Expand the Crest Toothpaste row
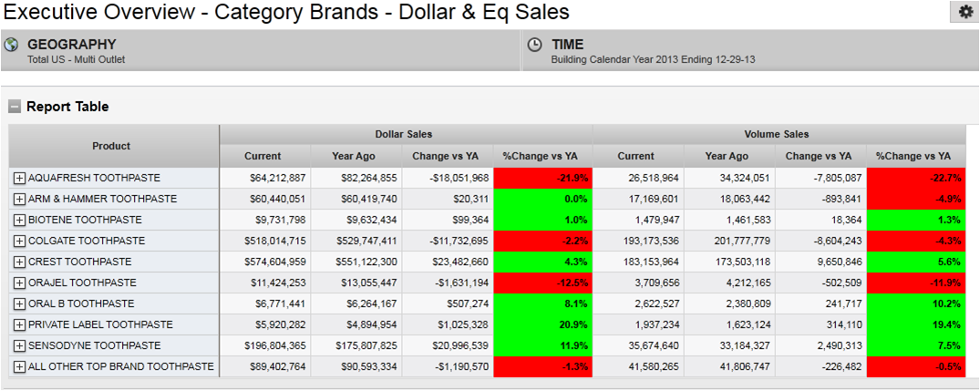 tap(20, 262)
